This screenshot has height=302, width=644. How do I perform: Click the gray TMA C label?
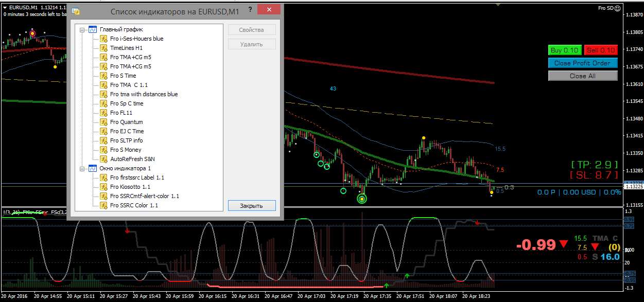click(605, 238)
